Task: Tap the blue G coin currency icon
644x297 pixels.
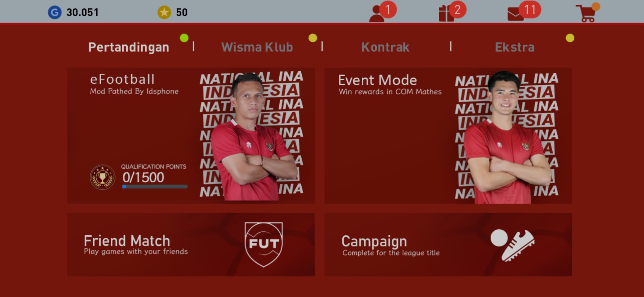Action: tap(54, 13)
